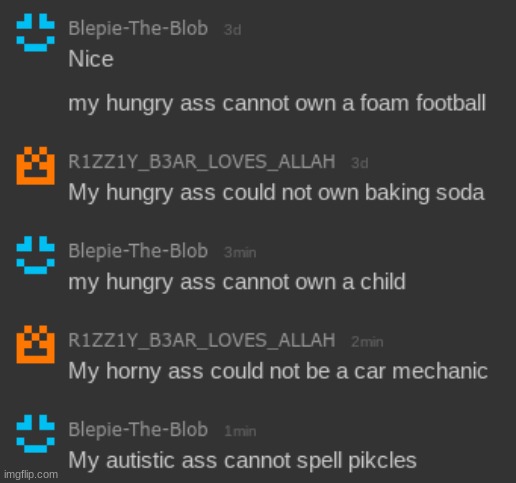Click the Blepie-The-Blob username posted 3min ago
This screenshot has width=516, height=483.
click(138, 251)
